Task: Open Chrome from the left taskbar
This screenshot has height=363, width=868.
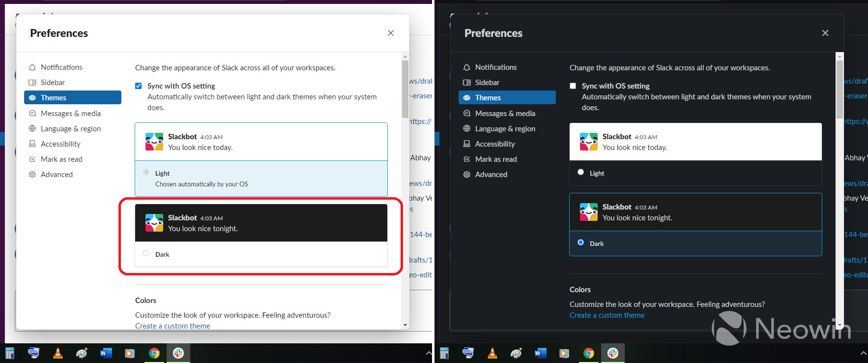Action: [x=154, y=353]
